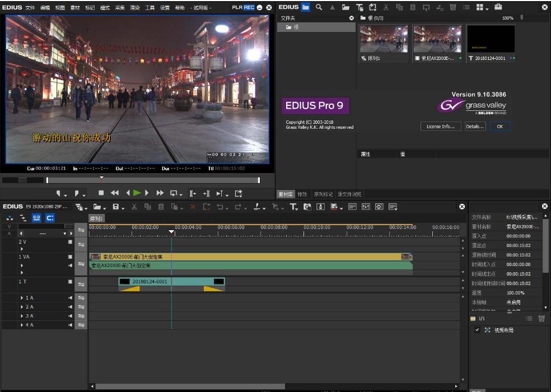The width and height of the screenshot is (551, 392).
Task: Open the 帮助 menu
Action: pos(180,7)
